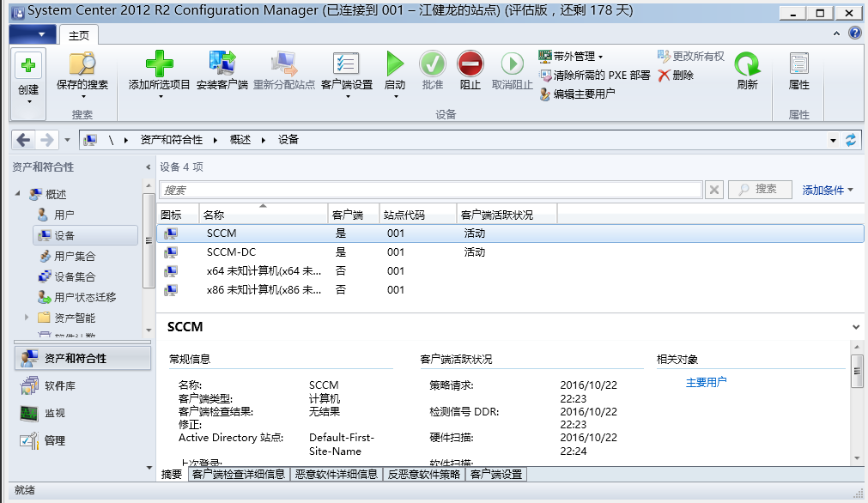Click the forward navigation arrow
This screenshot has width=868, height=503.
[47, 140]
